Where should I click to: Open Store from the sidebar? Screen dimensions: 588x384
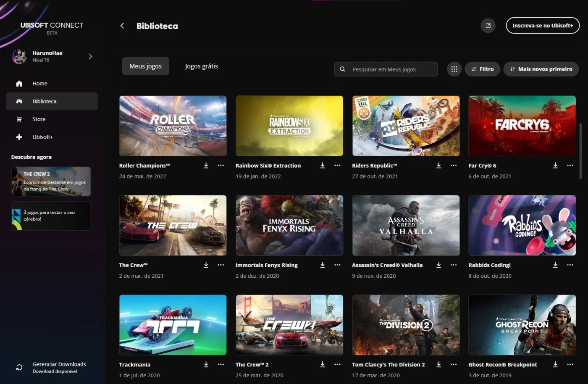tap(52, 119)
